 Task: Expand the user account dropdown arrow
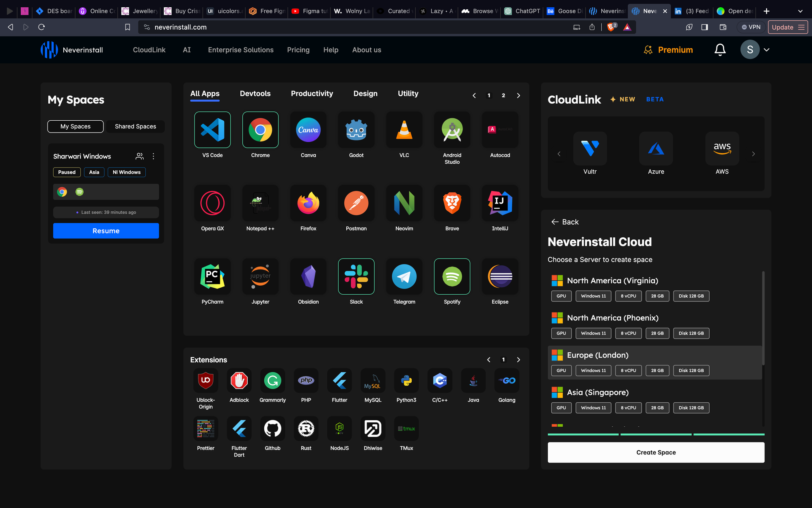[x=767, y=50]
